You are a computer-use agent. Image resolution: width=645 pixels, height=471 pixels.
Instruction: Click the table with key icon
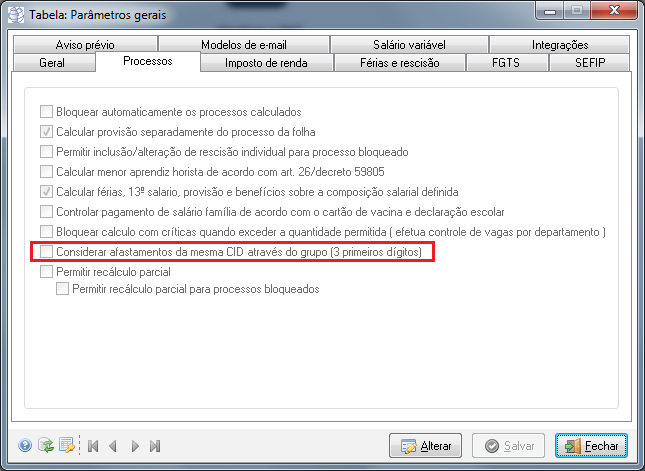pos(66,446)
